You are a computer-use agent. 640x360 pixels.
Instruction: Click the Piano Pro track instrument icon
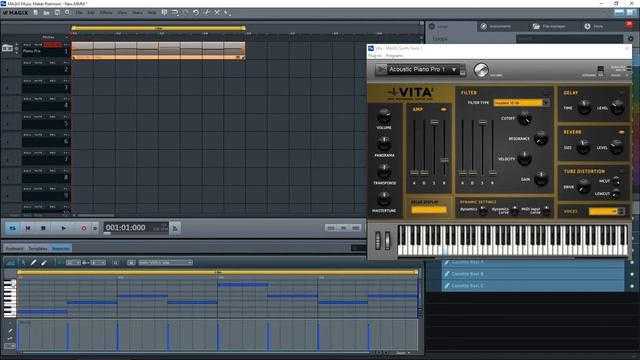(7, 48)
